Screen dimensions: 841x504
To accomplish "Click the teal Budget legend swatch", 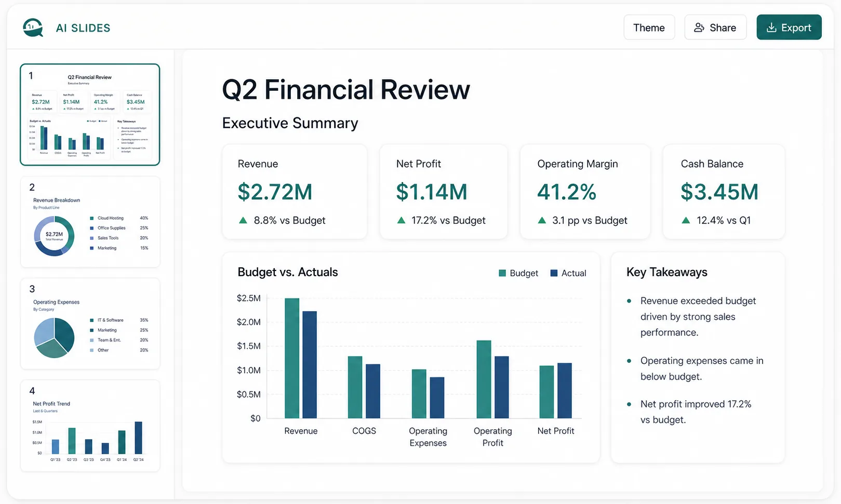I will click(502, 273).
